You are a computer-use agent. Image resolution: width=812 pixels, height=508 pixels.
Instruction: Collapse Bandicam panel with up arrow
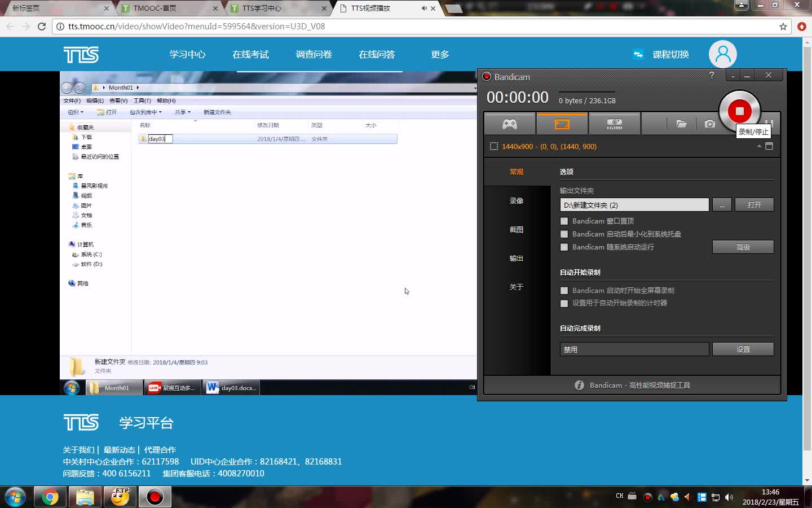[759, 146]
